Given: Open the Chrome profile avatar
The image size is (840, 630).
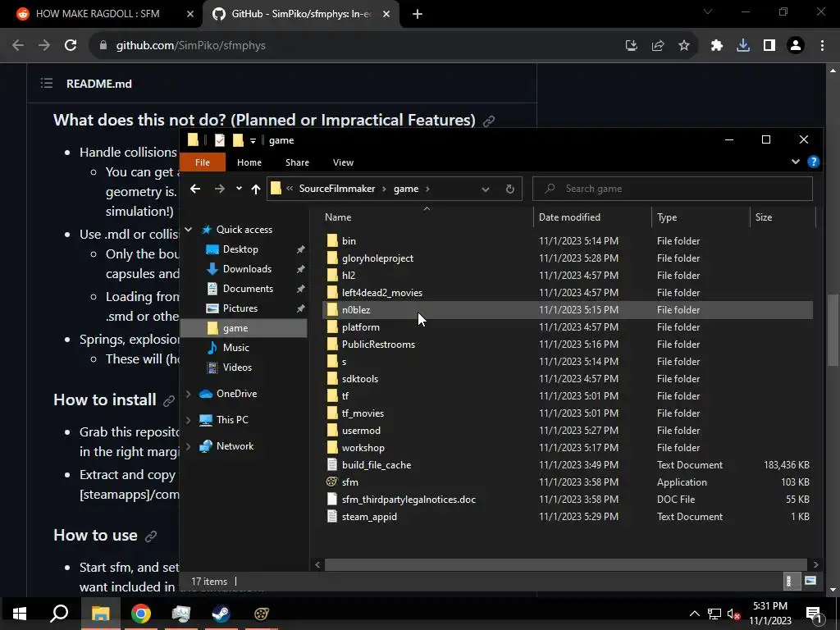Looking at the screenshot, I should (x=796, y=46).
